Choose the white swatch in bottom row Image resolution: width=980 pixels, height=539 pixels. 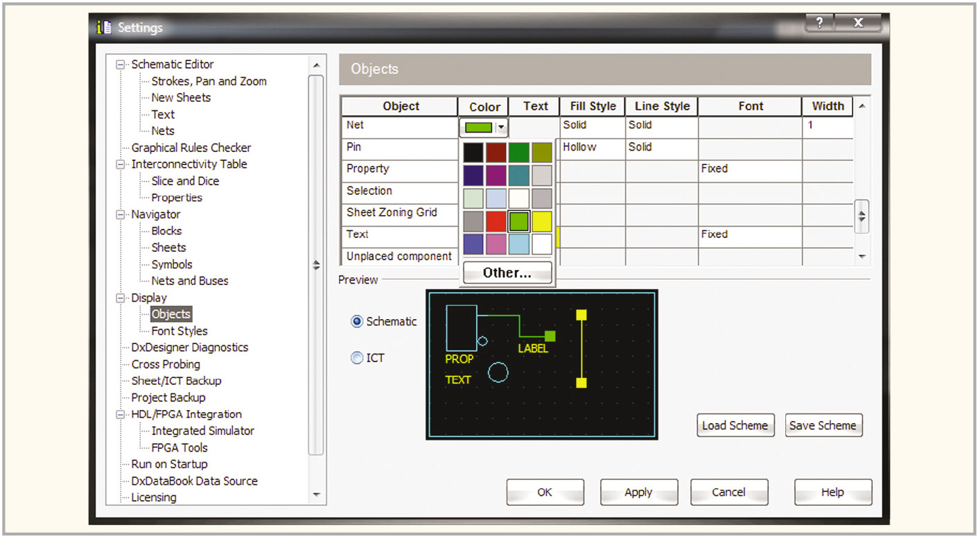541,244
